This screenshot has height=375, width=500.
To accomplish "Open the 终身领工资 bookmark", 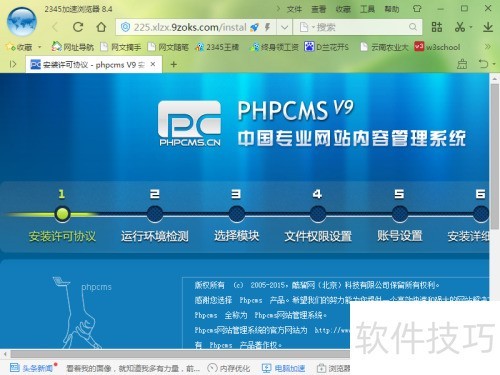I will [x=275, y=47].
